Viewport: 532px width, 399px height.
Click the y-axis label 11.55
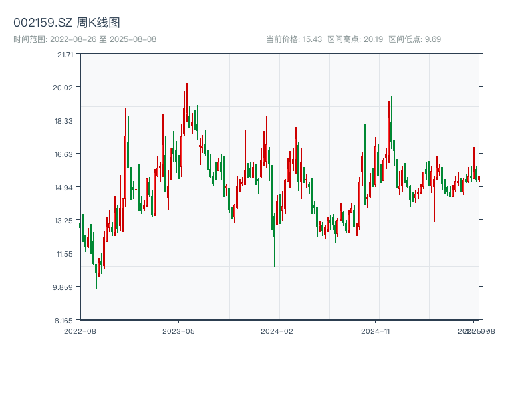(x=65, y=254)
